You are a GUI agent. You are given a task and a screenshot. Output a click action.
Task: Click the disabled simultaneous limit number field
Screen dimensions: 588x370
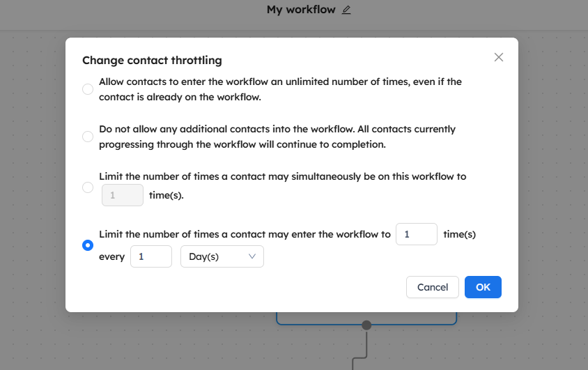(x=123, y=195)
